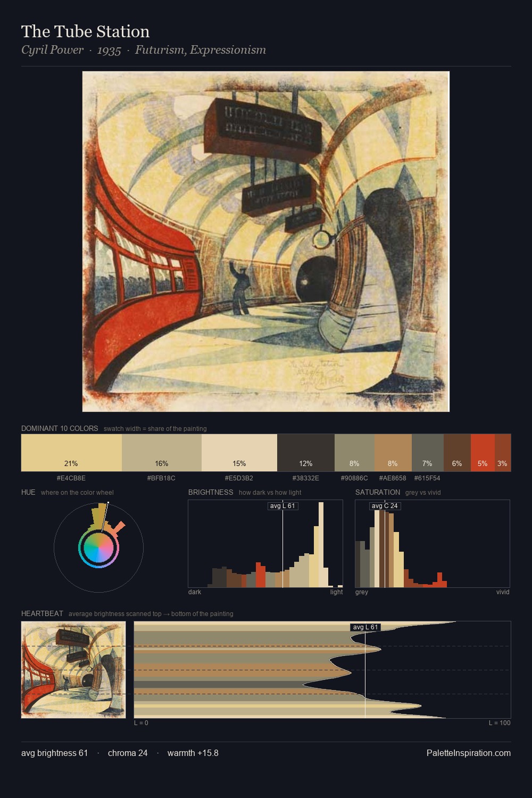532x798 pixels.
Task: Click footer text "avg brightness 61"
Action: 54,753
